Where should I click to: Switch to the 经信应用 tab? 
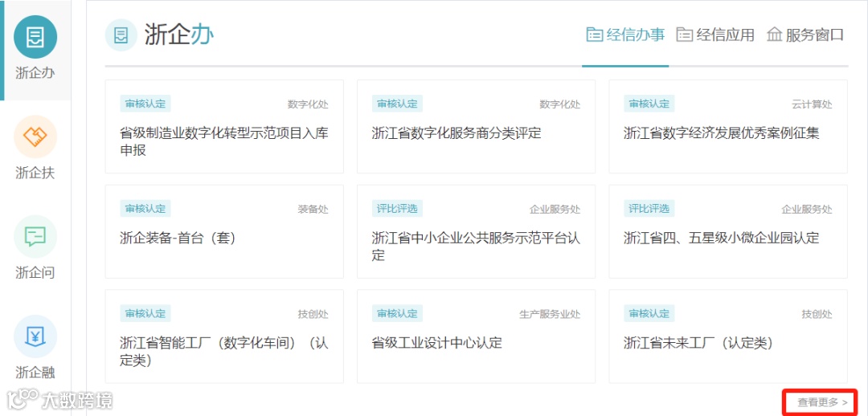(715, 35)
